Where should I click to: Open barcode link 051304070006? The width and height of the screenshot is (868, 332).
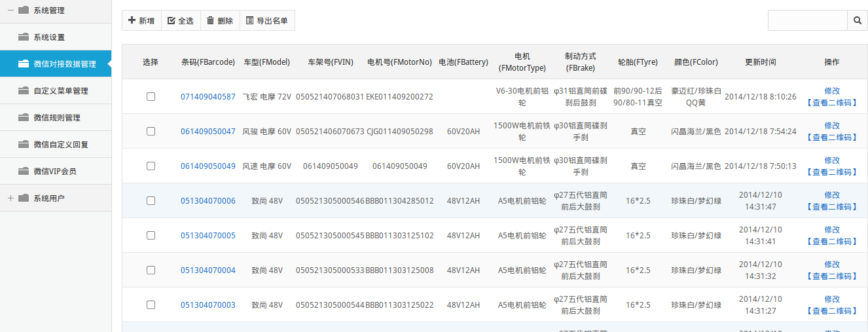click(208, 201)
